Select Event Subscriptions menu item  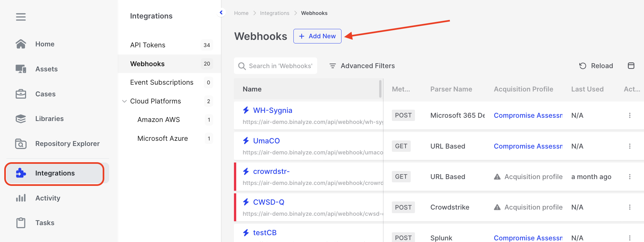pos(161,82)
